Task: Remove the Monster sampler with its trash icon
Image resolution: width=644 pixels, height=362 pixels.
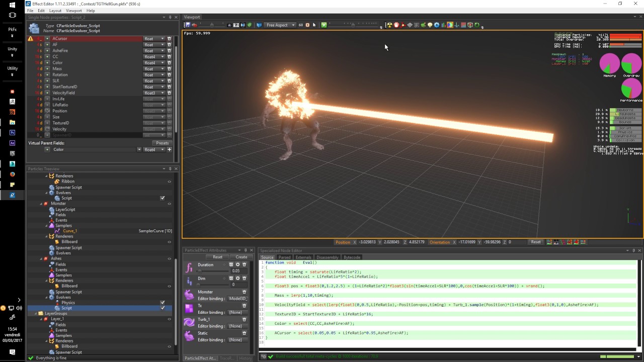Action: click(245, 292)
